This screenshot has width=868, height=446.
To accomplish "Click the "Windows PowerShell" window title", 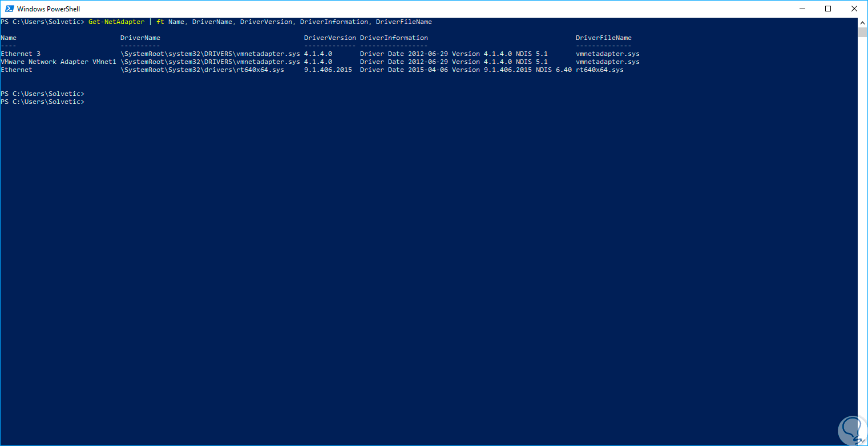I will pyautogui.click(x=49, y=9).
